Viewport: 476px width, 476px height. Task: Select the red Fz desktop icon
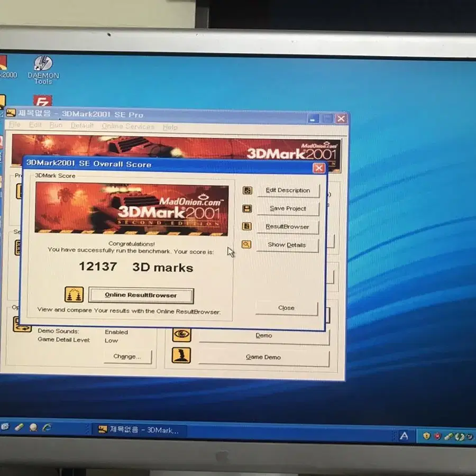coord(42,100)
